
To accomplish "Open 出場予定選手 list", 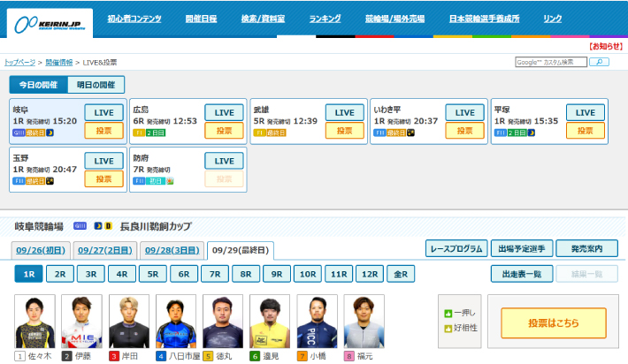I will coord(522,249).
